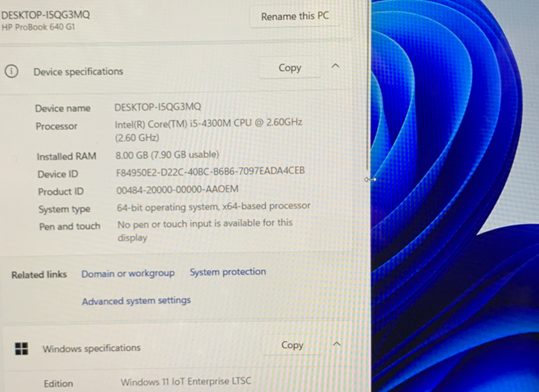The width and height of the screenshot is (539, 392).
Task: Click the Related links label
Action: (x=39, y=275)
